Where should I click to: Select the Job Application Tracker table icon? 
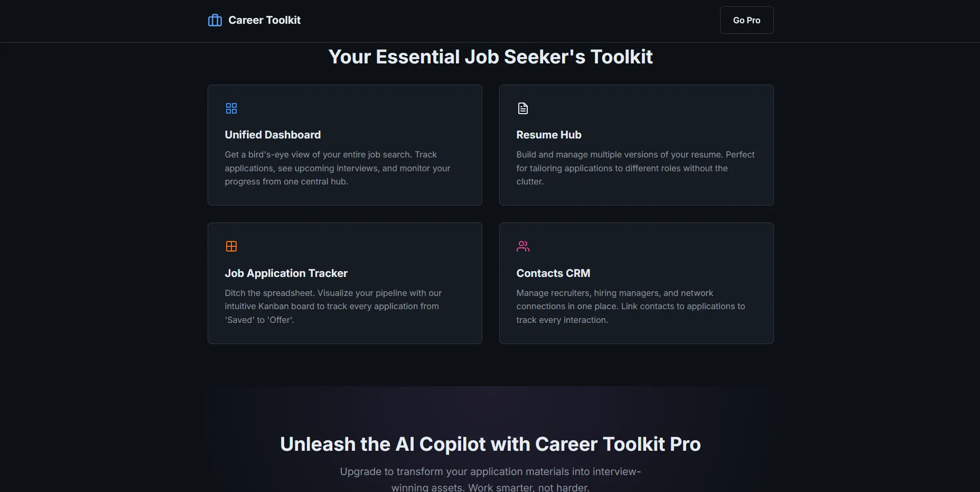point(231,246)
